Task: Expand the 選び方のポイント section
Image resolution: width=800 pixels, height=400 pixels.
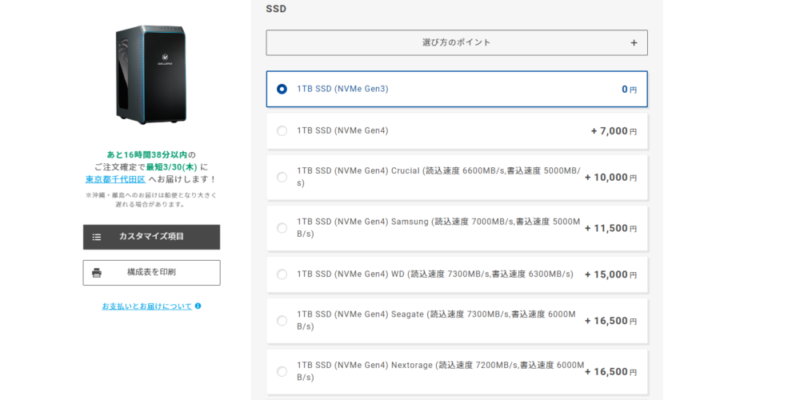Action: pyautogui.click(x=456, y=43)
